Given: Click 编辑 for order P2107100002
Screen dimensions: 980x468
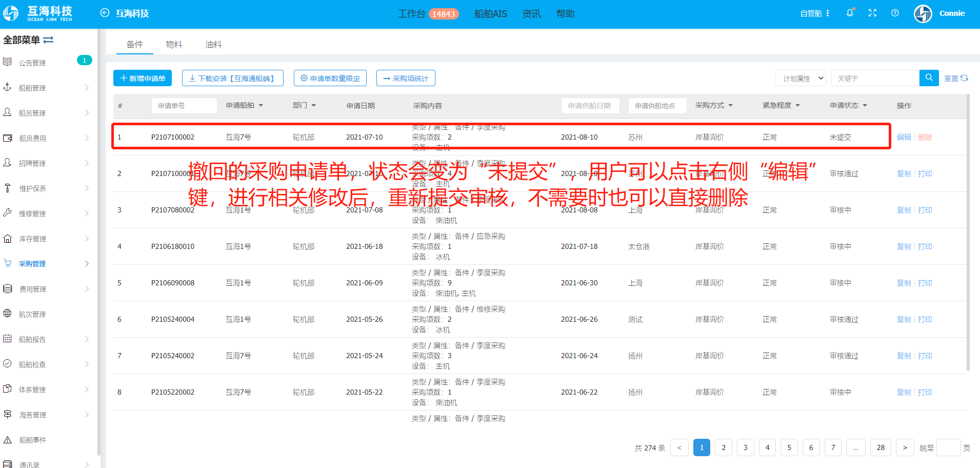Looking at the screenshot, I should pos(904,137).
